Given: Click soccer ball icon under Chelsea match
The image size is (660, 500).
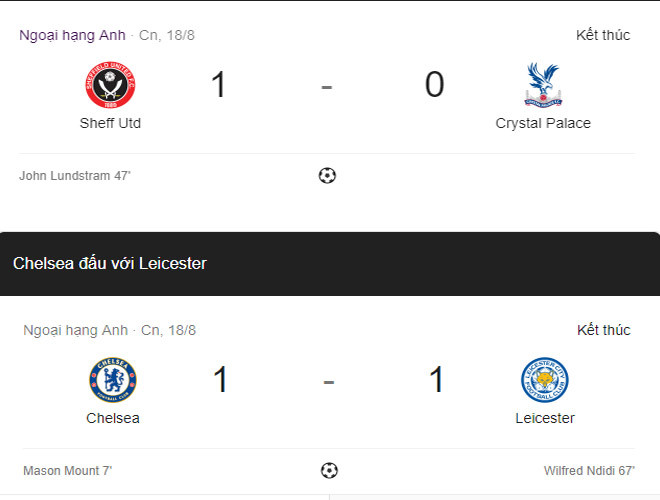Looking at the screenshot, I should click(x=329, y=470).
